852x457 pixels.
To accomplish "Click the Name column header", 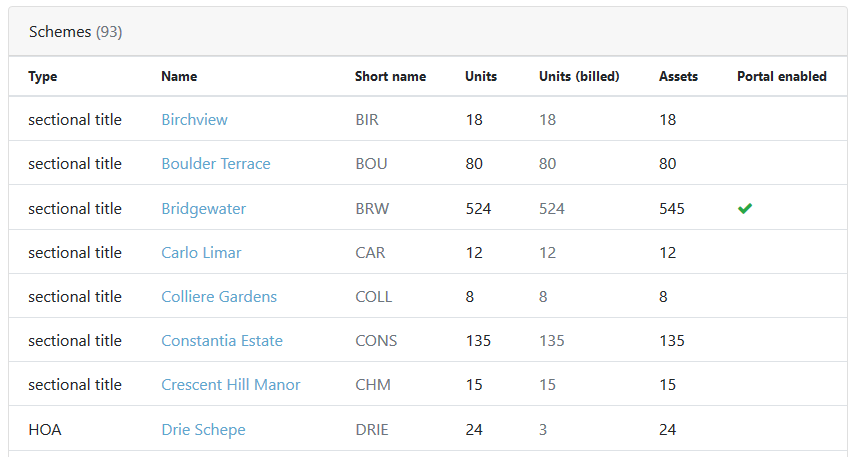I will [179, 77].
